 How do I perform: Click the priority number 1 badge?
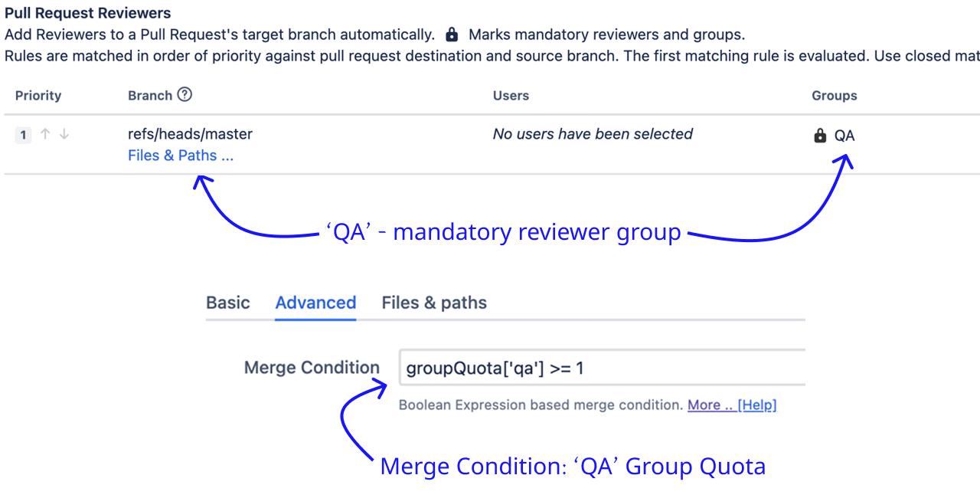[x=23, y=135]
